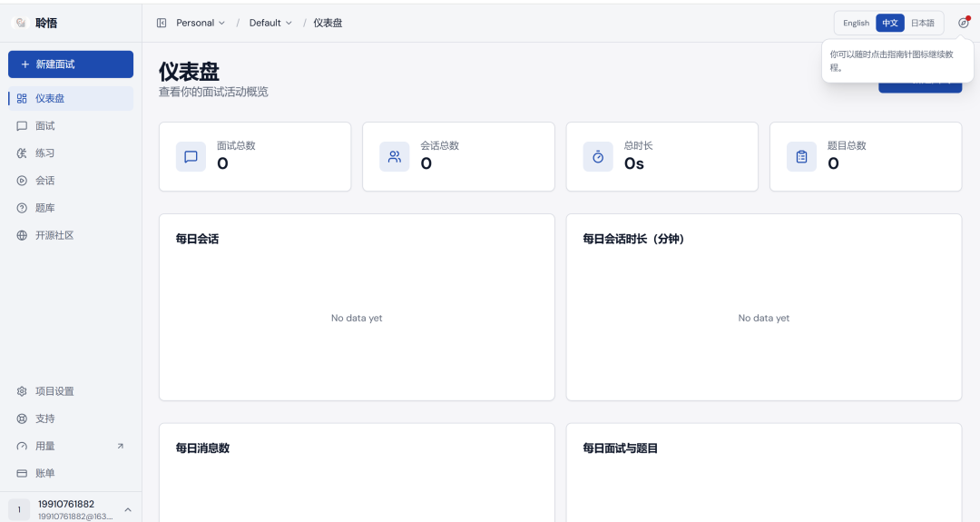Click the 项目设置 gear icon
This screenshot has height=522, width=980.
coord(22,391)
